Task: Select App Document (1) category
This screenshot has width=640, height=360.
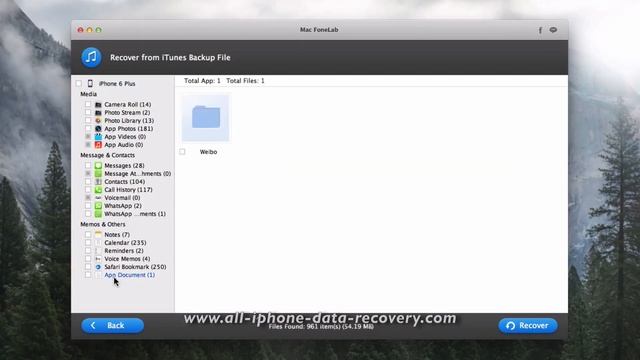Action: (129, 275)
